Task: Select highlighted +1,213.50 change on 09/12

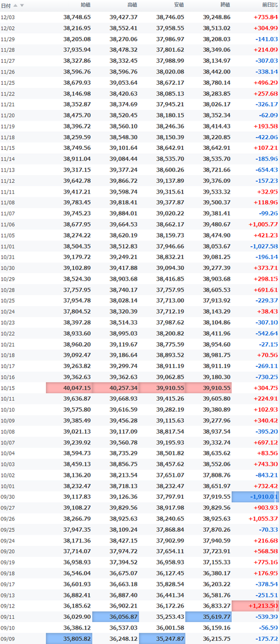Action: point(256,605)
